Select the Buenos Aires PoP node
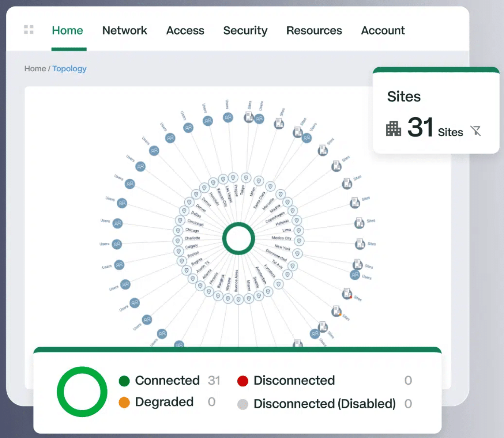This screenshot has height=438, width=504. [x=238, y=300]
